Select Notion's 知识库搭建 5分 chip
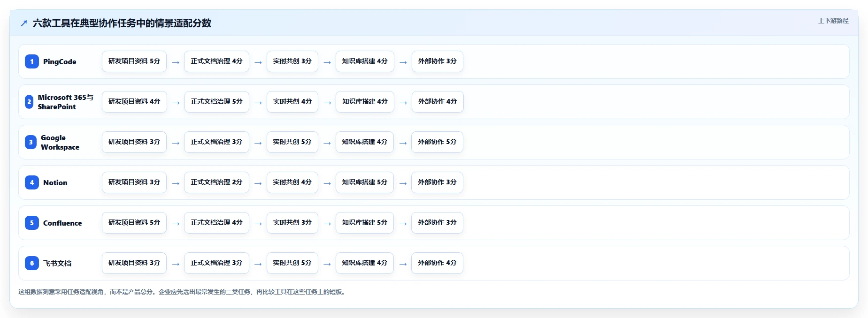The image size is (868, 318). click(365, 182)
